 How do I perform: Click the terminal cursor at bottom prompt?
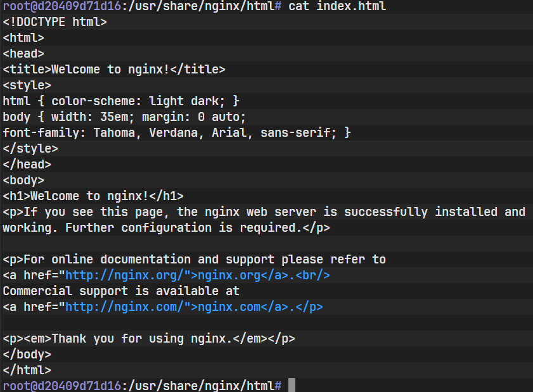292,385
